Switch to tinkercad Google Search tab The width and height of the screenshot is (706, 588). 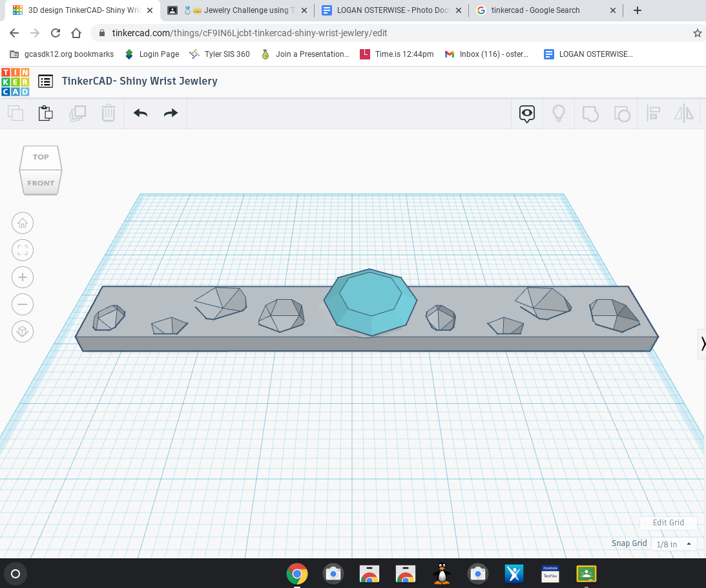[546, 10]
